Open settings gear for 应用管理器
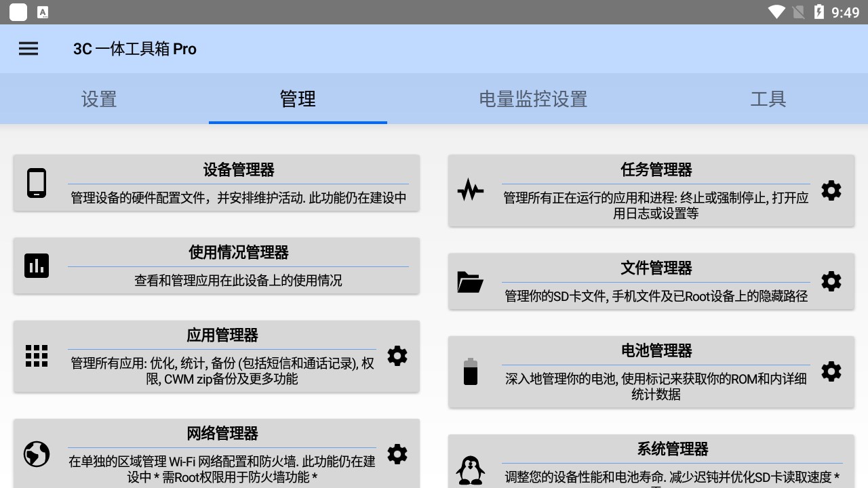868x488 pixels. tap(397, 356)
